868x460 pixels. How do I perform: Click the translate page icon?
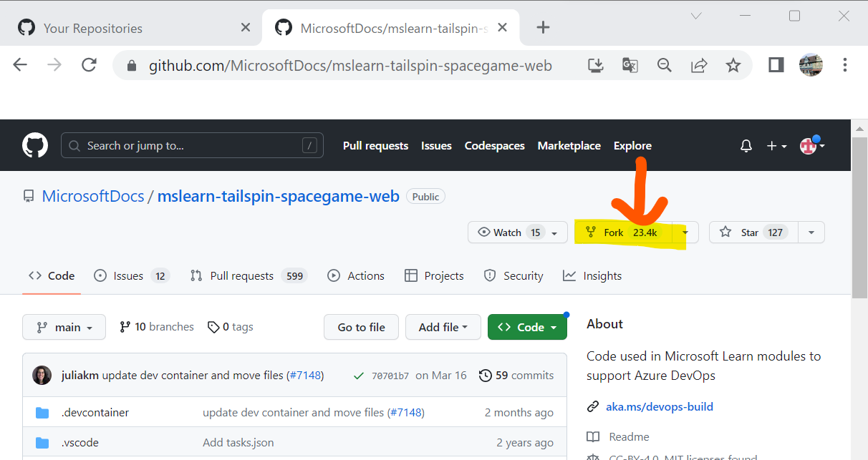(x=630, y=66)
